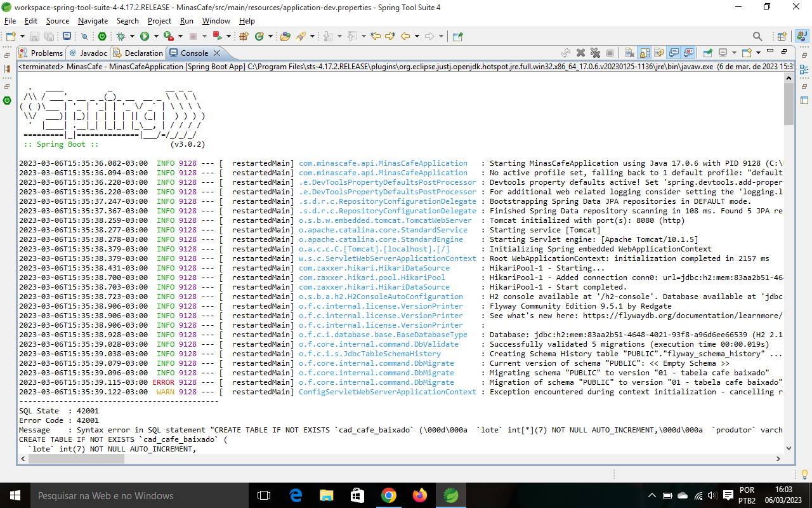Switch to the Javadoc tab
The width and height of the screenshot is (812, 508).
tap(88, 53)
